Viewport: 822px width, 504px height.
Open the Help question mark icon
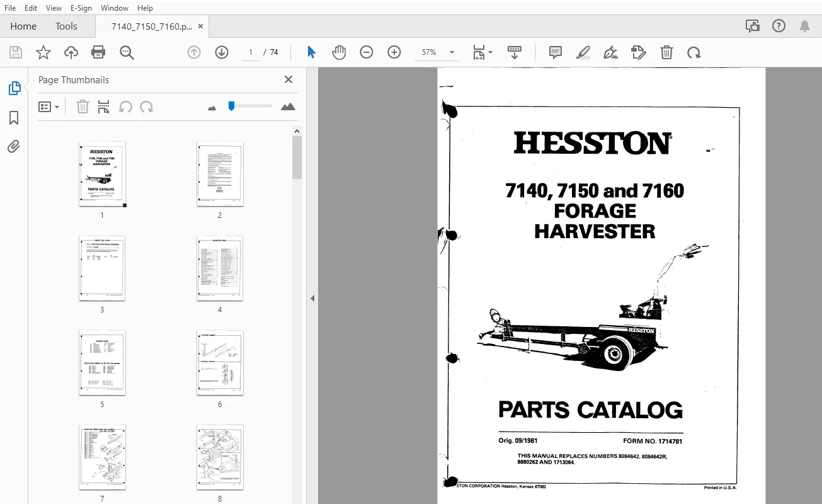point(779,26)
